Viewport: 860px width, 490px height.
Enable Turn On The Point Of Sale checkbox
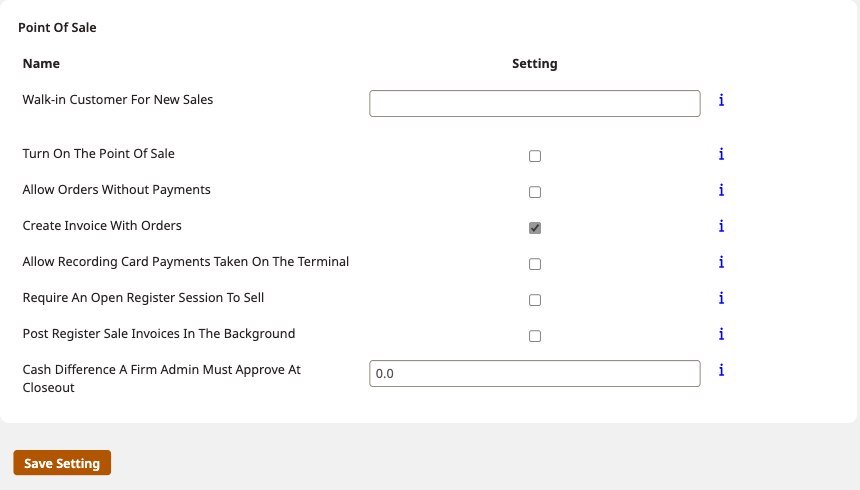click(x=535, y=156)
